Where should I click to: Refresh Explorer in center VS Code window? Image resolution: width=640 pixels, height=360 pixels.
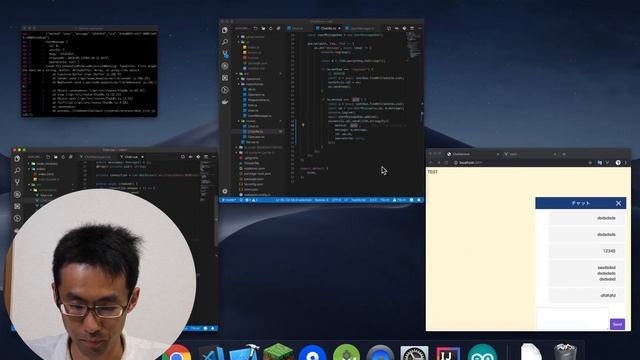point(271,29)
